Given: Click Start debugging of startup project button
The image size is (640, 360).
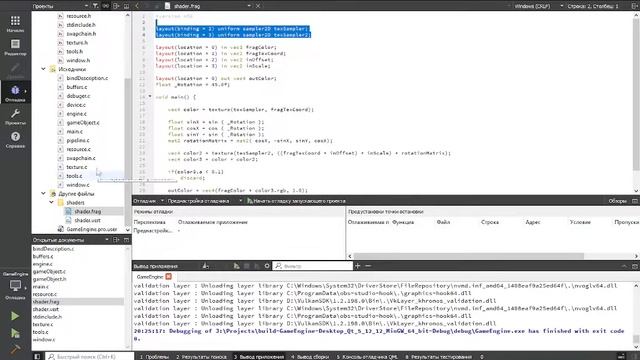Looking at the screenshot, I should coord(296,201).
